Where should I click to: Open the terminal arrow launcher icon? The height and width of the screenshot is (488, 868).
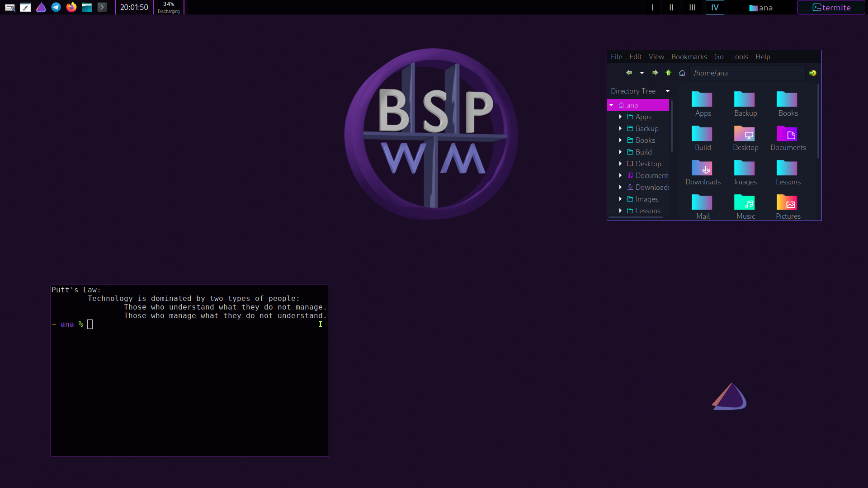[102, 7]
